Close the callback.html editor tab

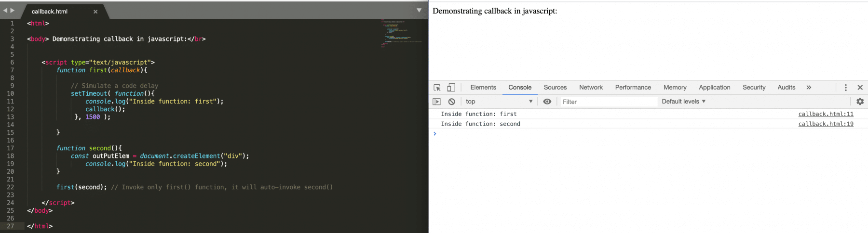tap(95, 12)
